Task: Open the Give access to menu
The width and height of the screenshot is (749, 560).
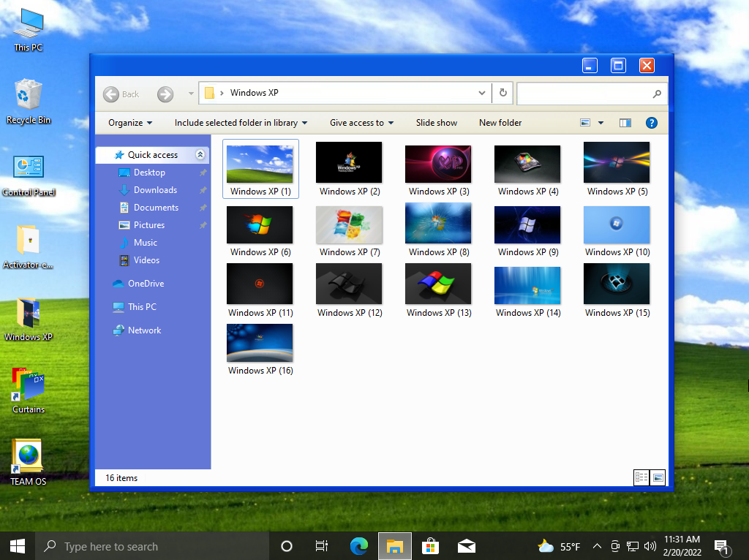Action: coord(361,123)
